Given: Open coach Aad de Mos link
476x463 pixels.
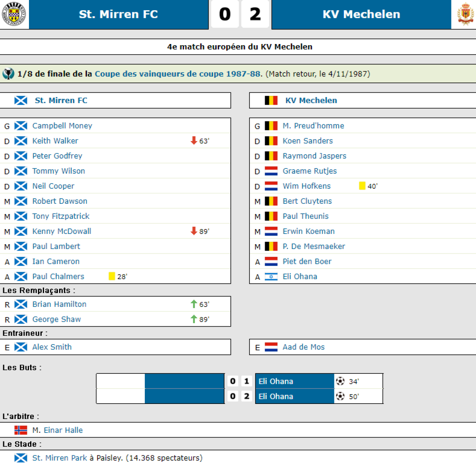Looking at the screenshot, I should pyautogui.click(x=303, y=347).
